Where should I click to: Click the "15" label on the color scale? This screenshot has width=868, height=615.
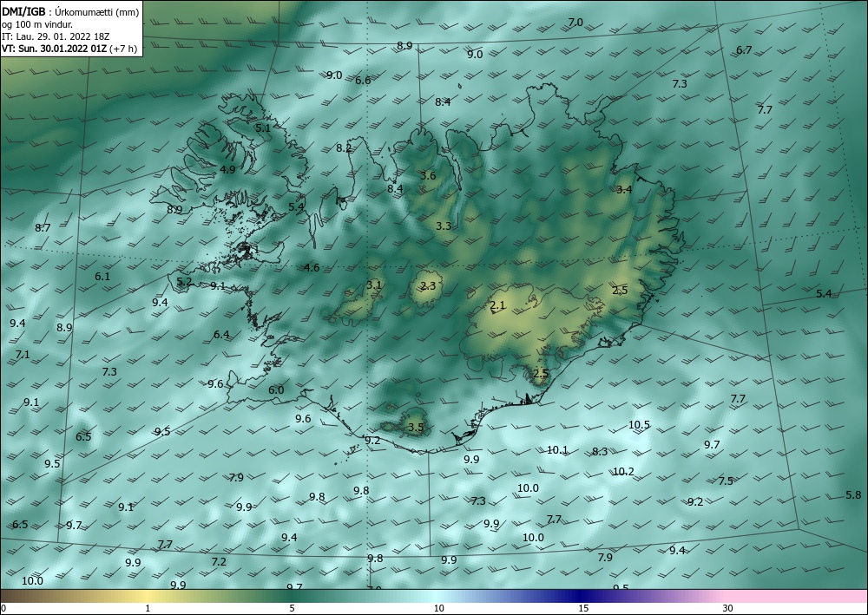(583, 608)
